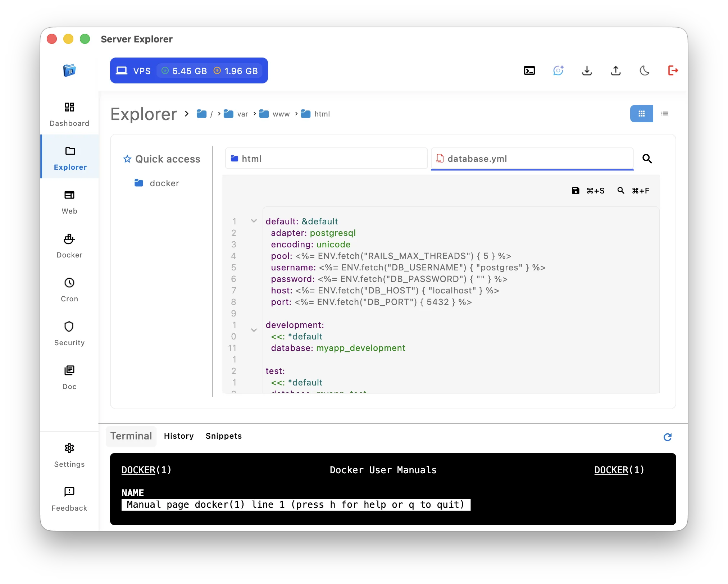This screenshot has width=728, height=584.
Task: Collapse the default YAML block on line 1
Action: (x=254, y=221)
